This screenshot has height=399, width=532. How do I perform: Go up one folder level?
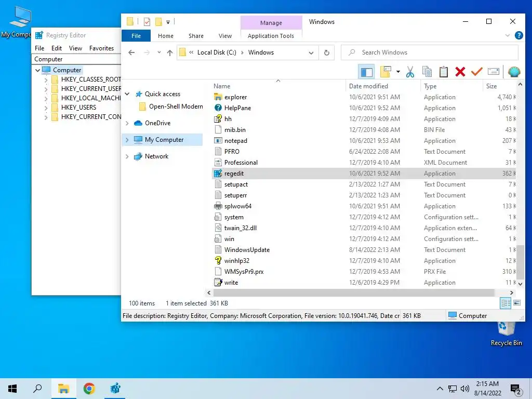coord(170,52)
